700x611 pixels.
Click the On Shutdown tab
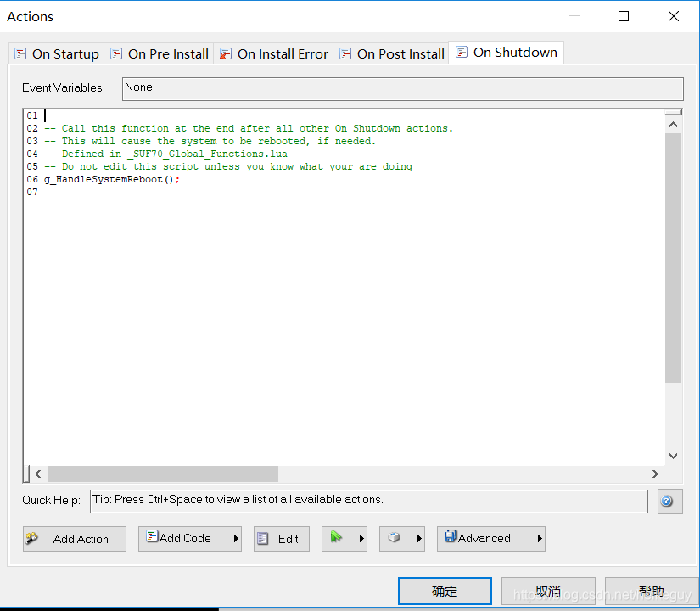(x=507, y=53)
